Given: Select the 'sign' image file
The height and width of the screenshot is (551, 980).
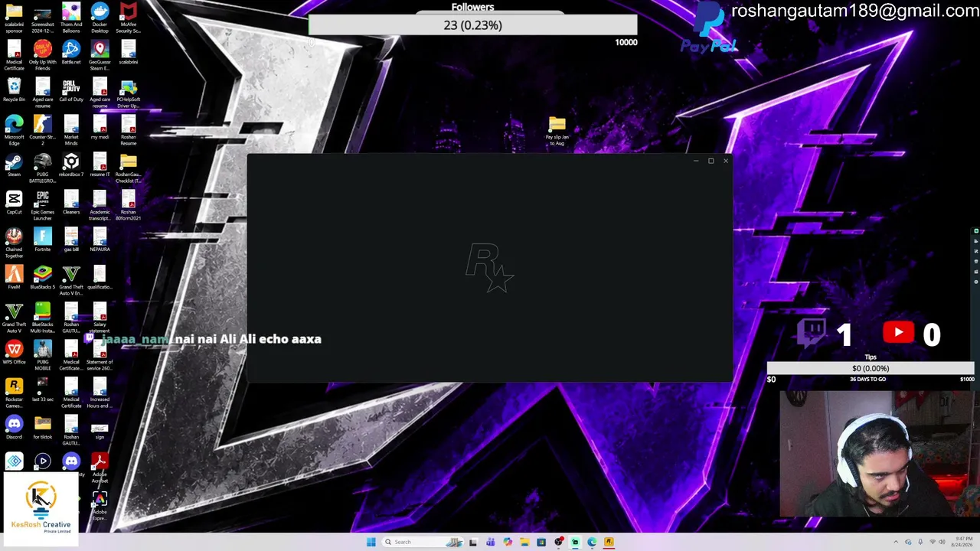Looking at the screenshot, I should [100, 428].
